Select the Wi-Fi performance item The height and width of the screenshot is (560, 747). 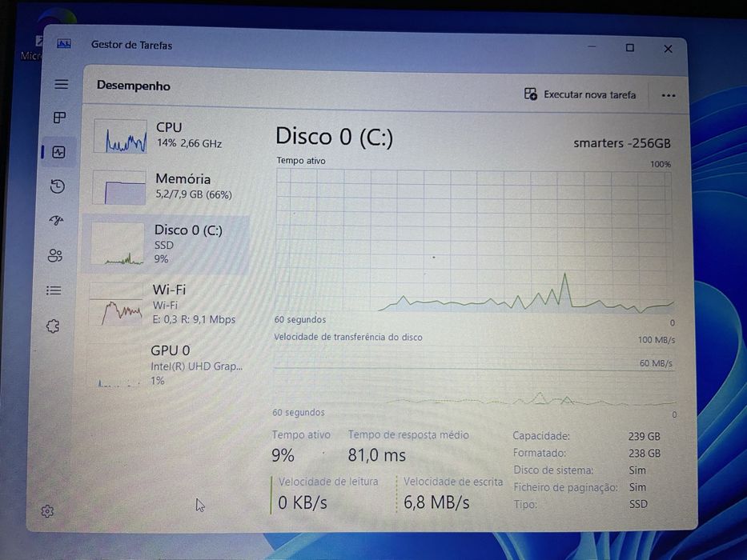coord(165,304)
